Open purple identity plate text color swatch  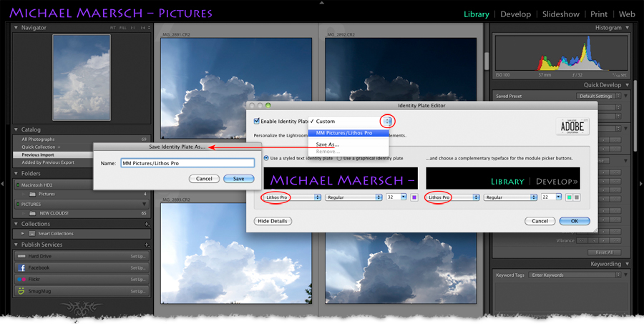(414, 197)
